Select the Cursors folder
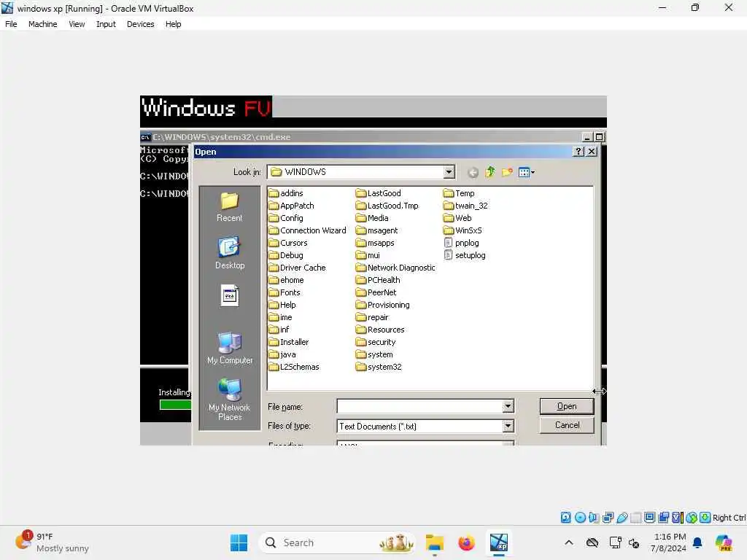 [x=288, y=243]
